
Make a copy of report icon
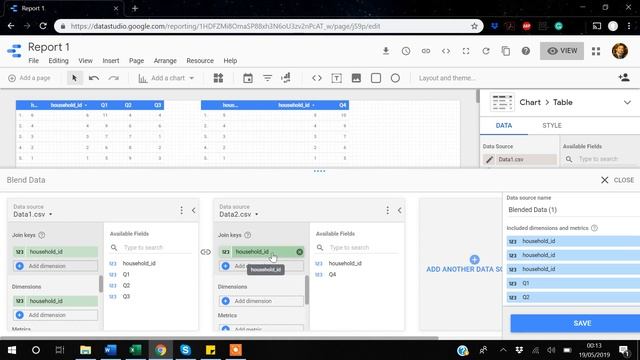tap(506, 51)
